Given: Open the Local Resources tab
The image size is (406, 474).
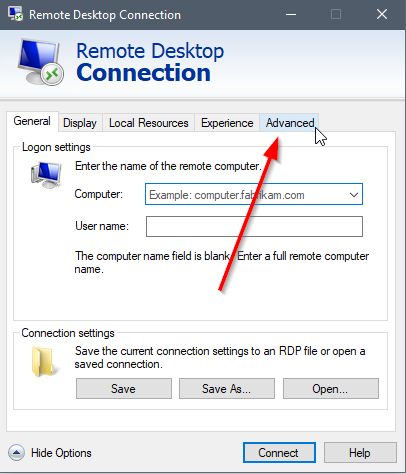Looking at the screenshot, I should tap(149, 123).
